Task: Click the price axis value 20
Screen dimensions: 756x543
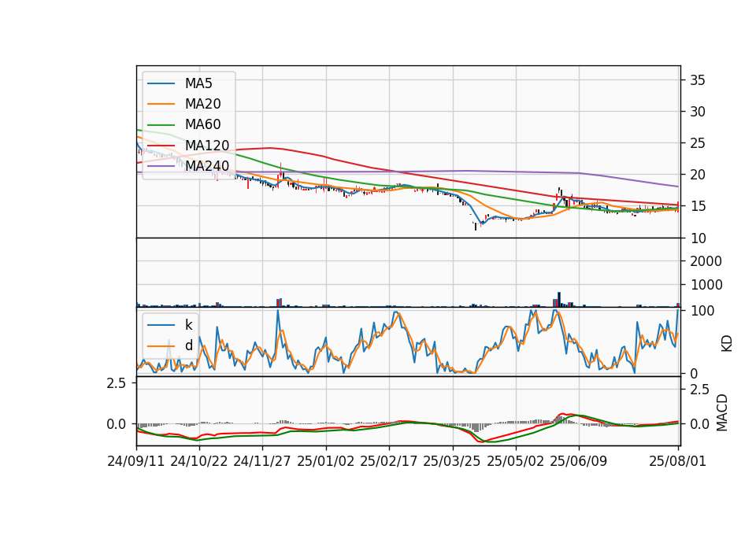Action: 698,175
